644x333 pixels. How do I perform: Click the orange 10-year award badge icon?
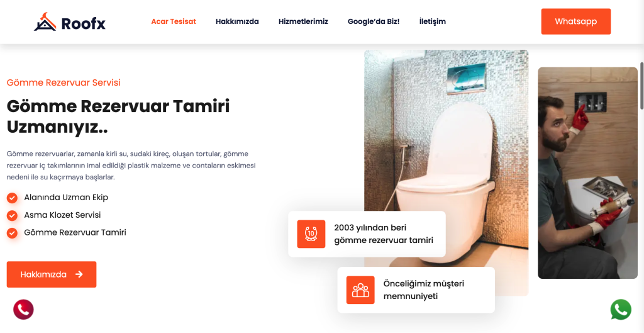[x=311, y=234]
